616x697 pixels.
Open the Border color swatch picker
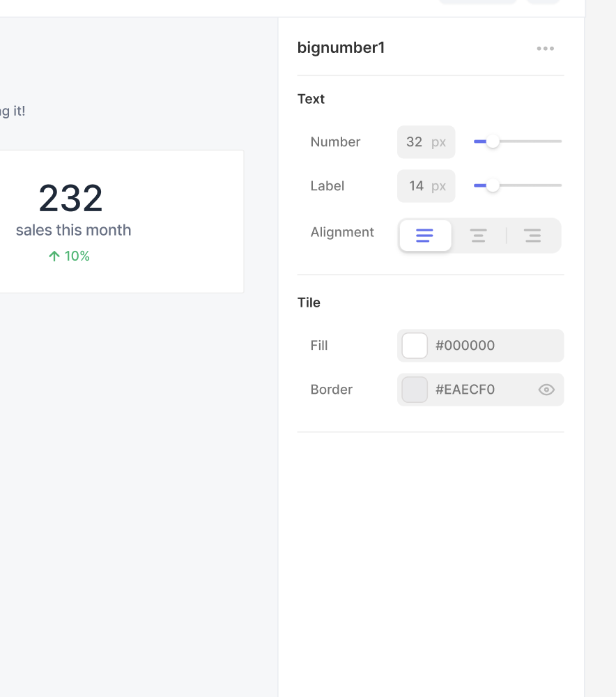coord(414,390)
